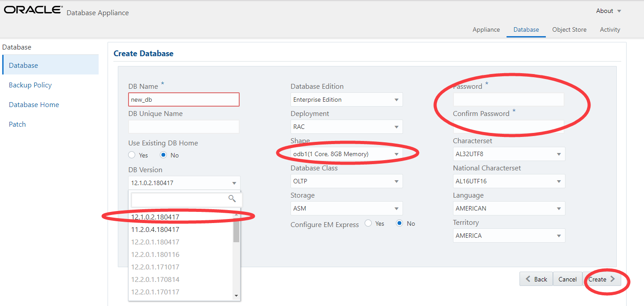Open the Territory dropdown showing AMERICA
Screen dimensions: 644x306
509,236
